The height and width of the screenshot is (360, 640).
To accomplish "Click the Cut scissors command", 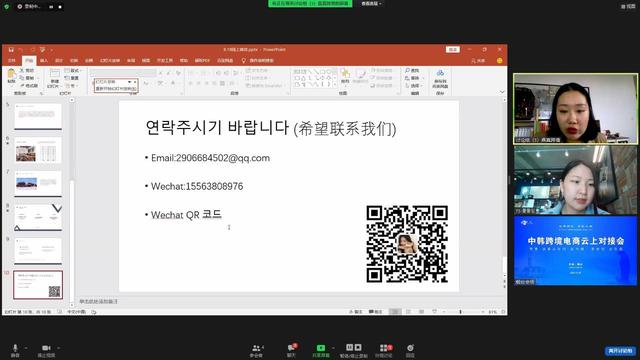I will tap(27, 71).
